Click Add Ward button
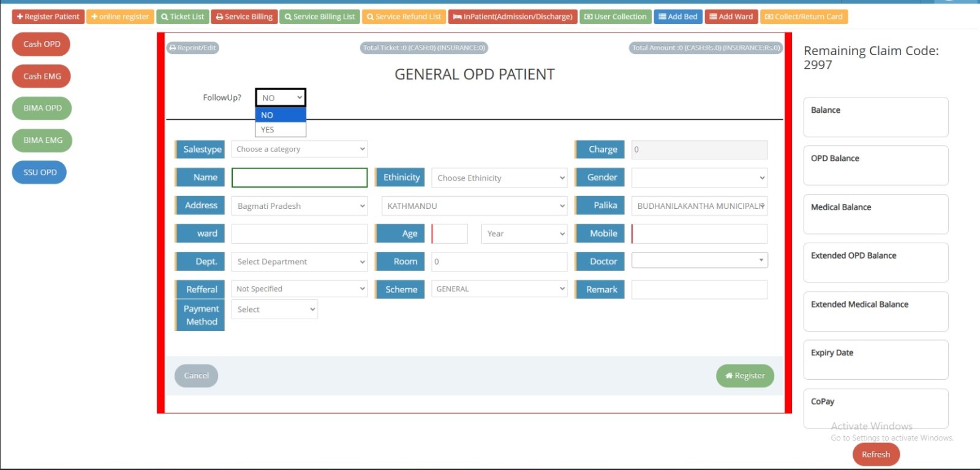The width and height of the screenshot is (980, 470). pyautogui.click(x=731, y=17)
